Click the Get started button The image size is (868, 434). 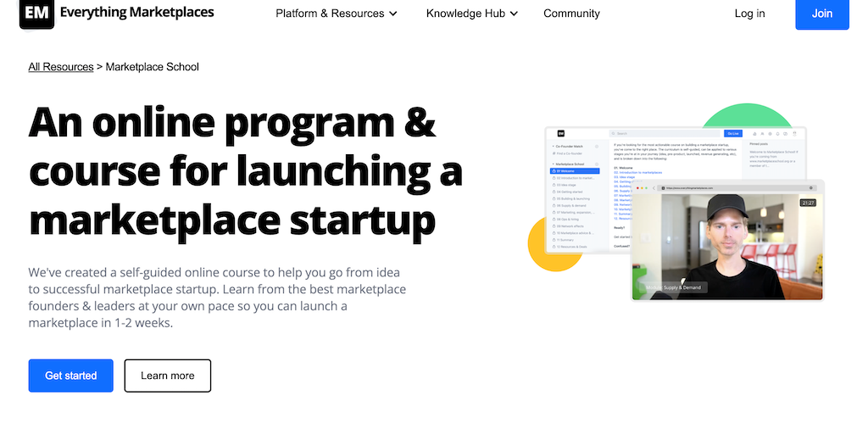[x=71, y=376]
